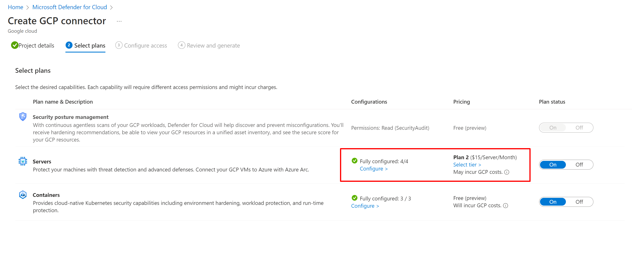
Task: Expand Configure for the Containers plan
Action: tap(365, 206)
